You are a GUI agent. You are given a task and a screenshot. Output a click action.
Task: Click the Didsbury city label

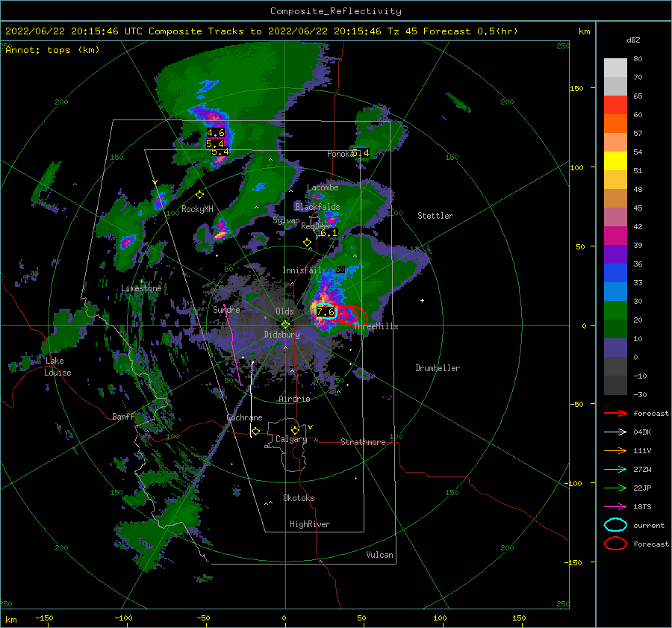click(x=281, y=335)
